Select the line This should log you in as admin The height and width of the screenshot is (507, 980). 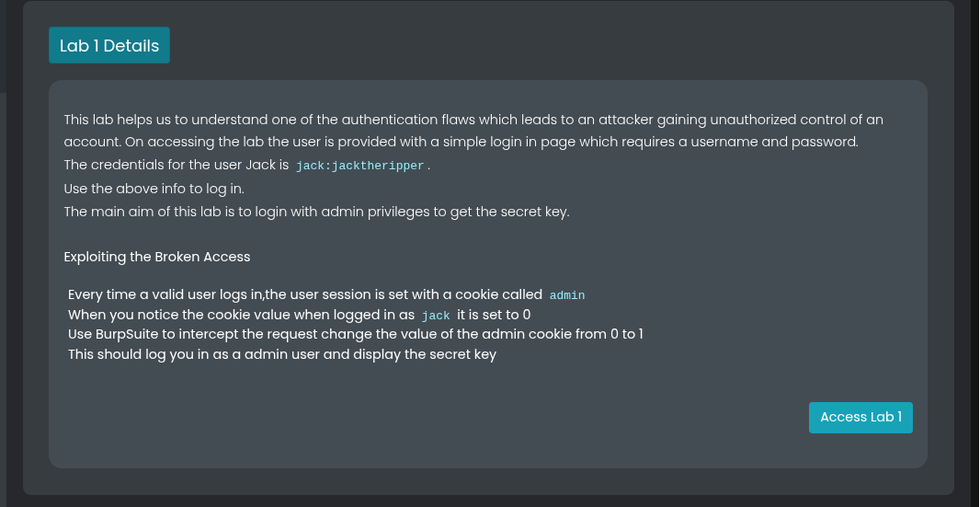[x=282, y=354]
